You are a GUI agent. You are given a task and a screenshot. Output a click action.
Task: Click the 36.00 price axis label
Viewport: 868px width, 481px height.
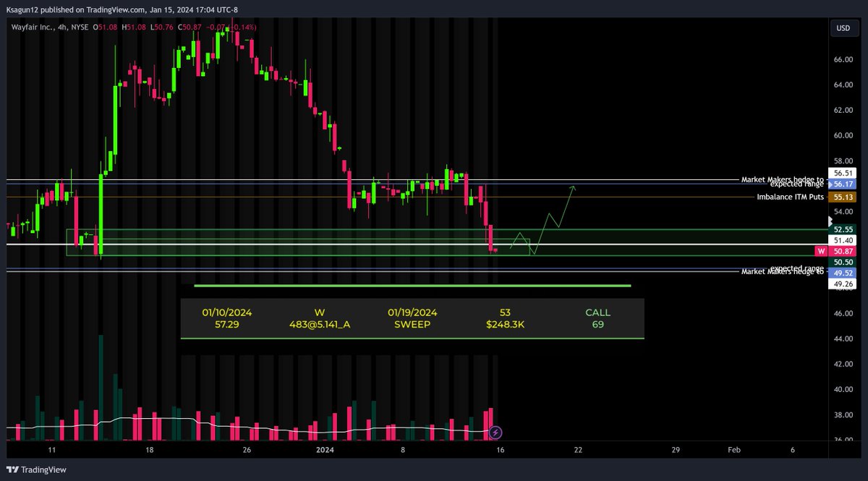(x=844, y=440)
